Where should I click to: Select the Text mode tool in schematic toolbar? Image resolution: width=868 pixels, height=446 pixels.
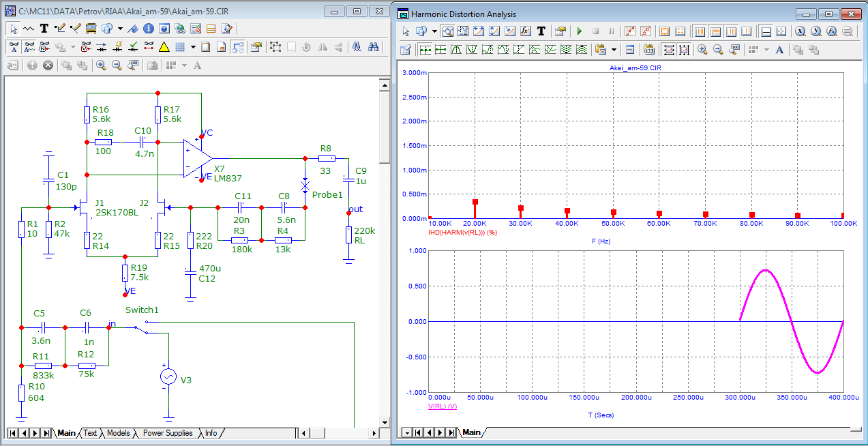click(x=44, y=29)
